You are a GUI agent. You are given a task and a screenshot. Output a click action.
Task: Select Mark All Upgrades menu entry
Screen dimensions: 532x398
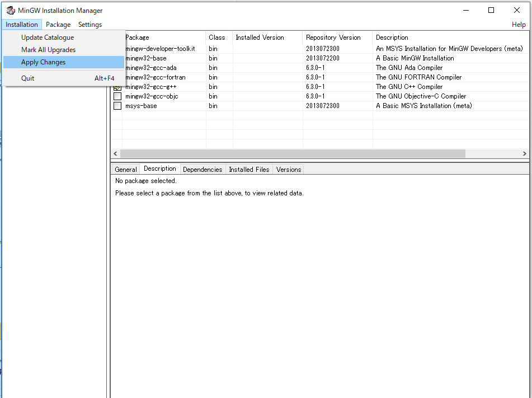[64, 50]
